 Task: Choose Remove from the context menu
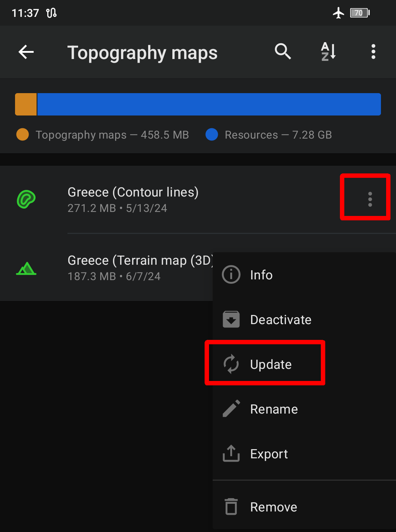point(304,507)
